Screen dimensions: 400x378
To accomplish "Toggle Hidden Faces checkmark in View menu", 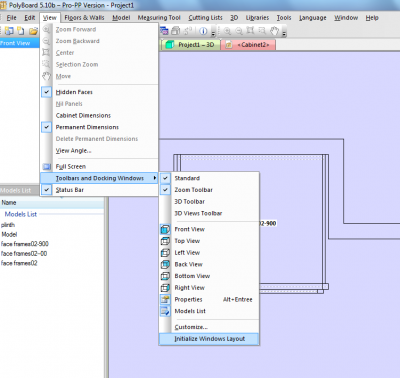I will [47, 92].
